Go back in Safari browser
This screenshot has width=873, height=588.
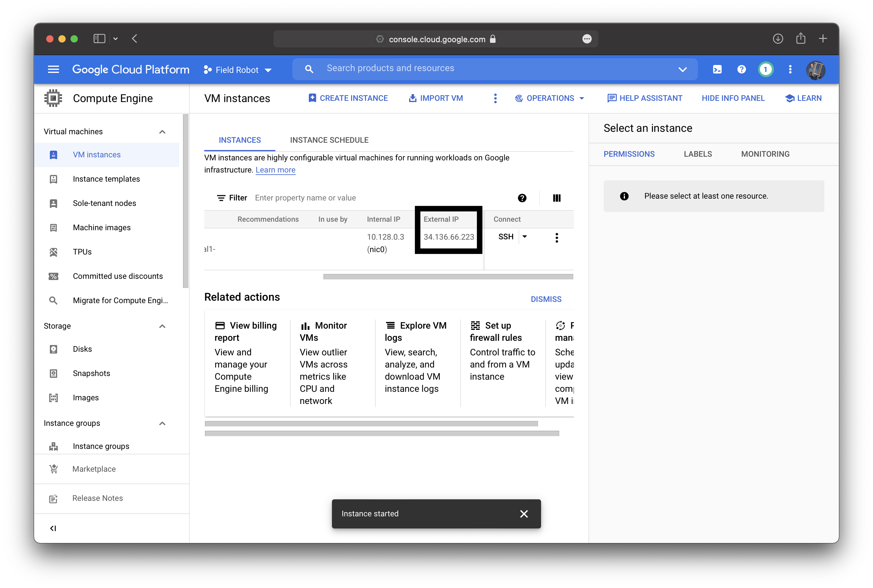coord(135,39)
